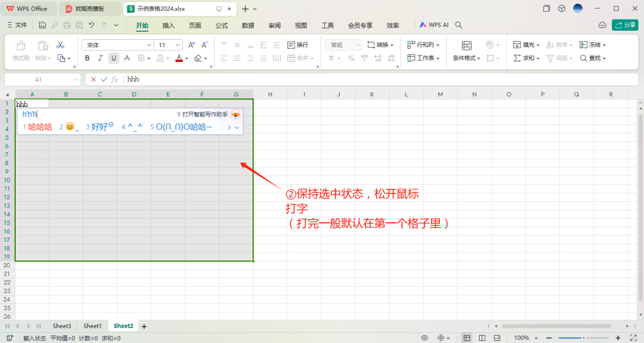Open the 填充 fill dropdown
644x343 pixels.
[527, 45]
